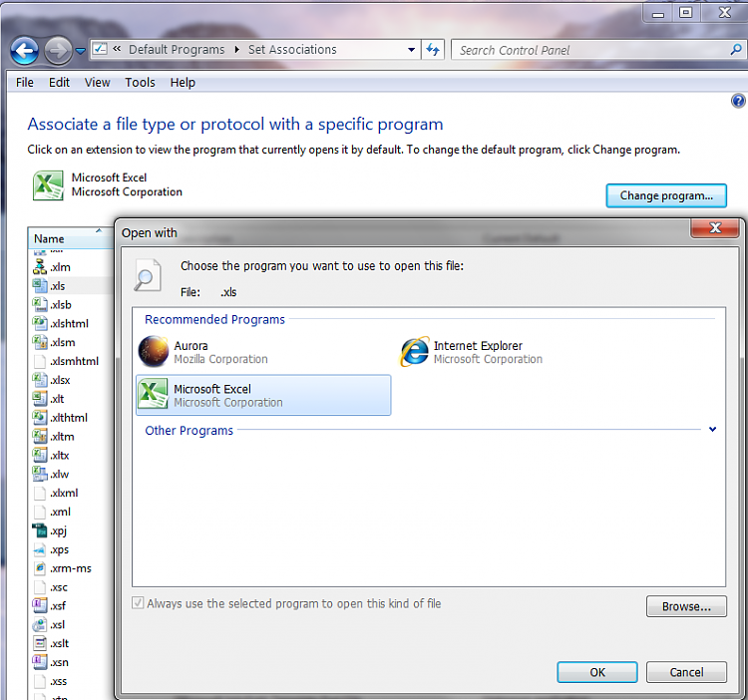The image size is (748, 700).
Task: Select the .xsn file type icon
Action: (40, 662)
